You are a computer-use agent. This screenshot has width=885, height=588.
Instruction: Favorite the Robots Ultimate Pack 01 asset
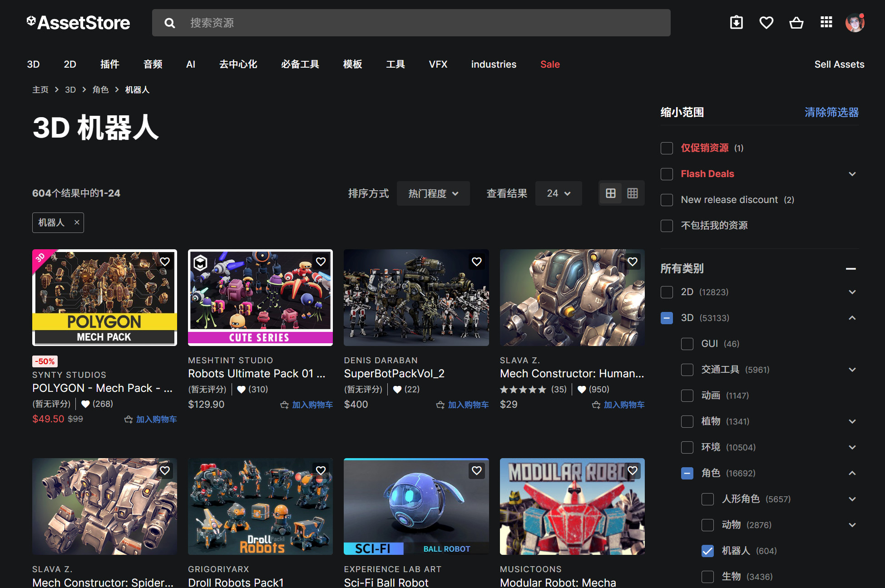click(x=321, y=262)
